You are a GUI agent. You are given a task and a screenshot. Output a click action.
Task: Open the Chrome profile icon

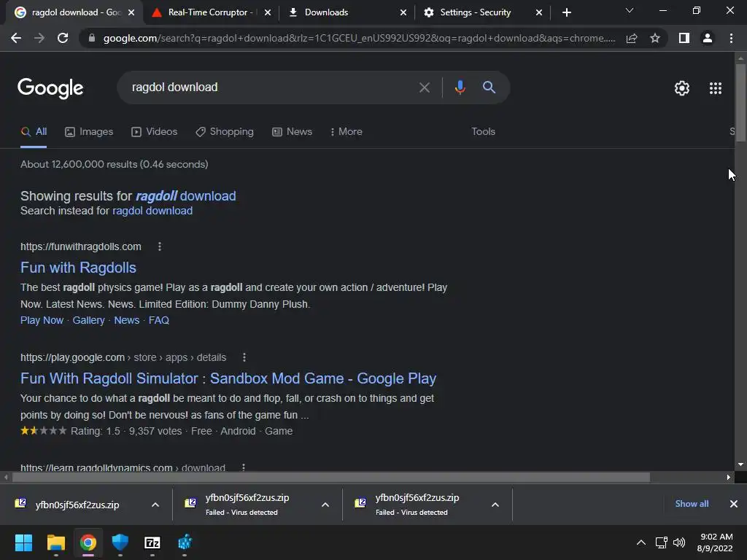point(708,38)
